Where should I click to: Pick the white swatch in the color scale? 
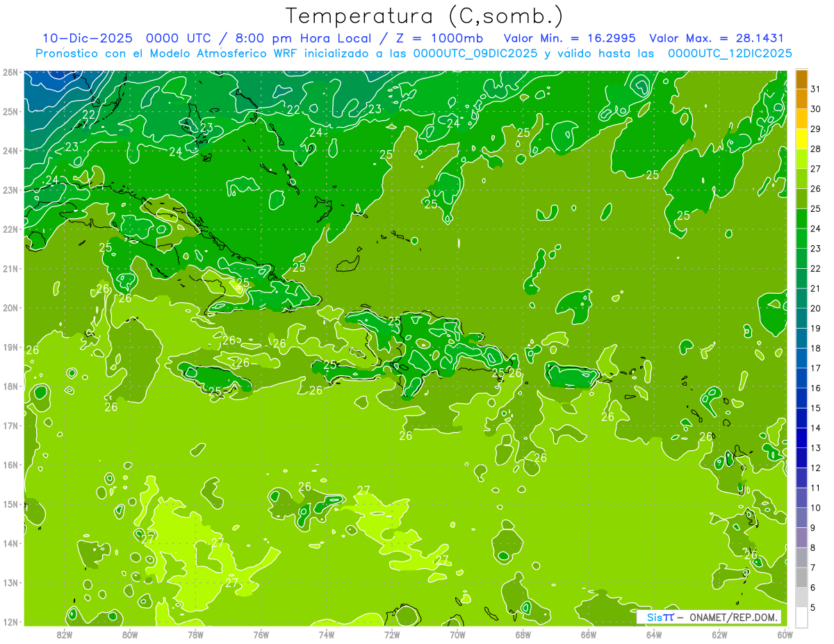pos(801,617)
